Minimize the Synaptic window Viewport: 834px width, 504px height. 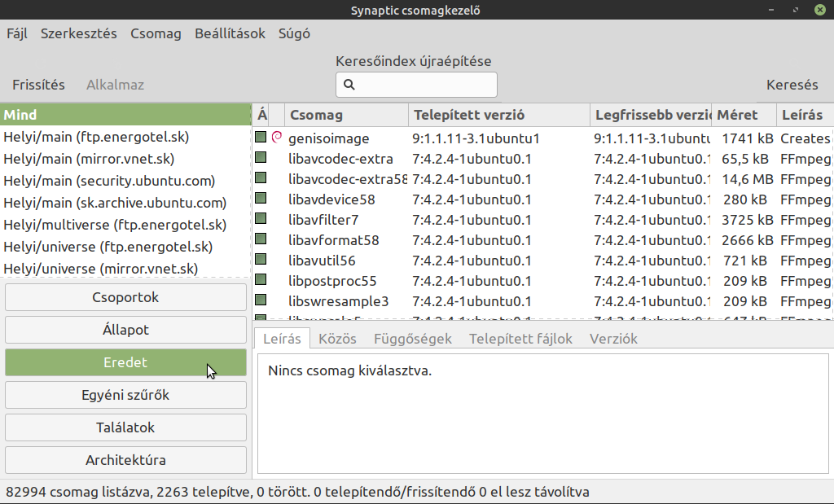pos(771,10)
